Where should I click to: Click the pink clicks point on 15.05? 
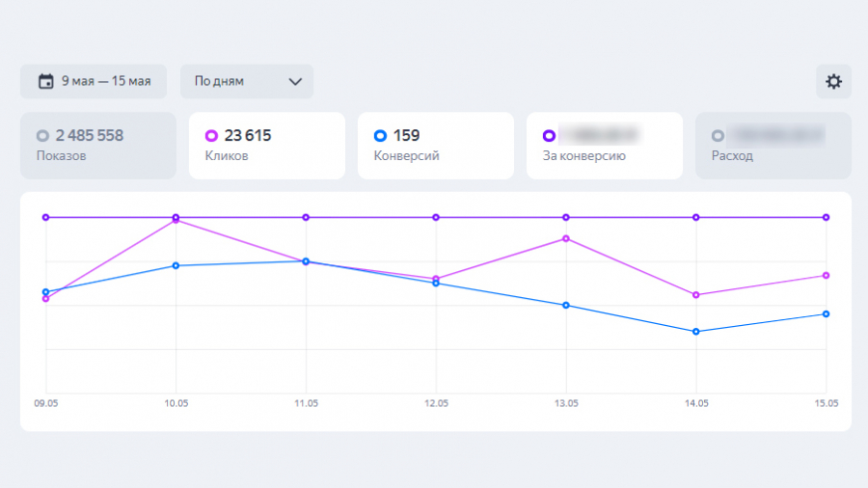point(826,276)
